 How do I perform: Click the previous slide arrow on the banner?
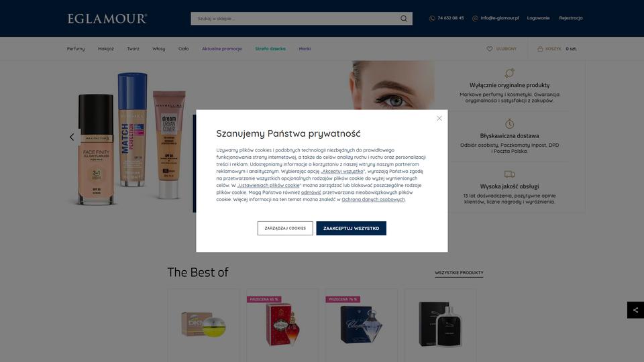72,137
